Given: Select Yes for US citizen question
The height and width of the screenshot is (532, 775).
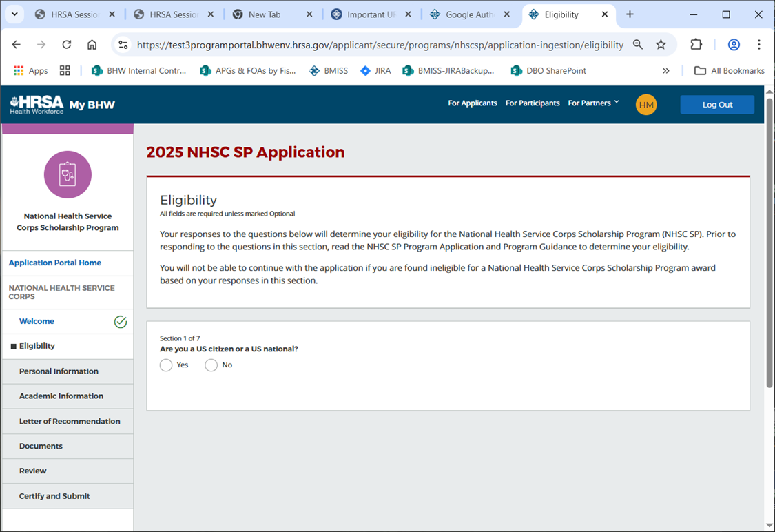Looking at the screenshot, I should point(166,365).
